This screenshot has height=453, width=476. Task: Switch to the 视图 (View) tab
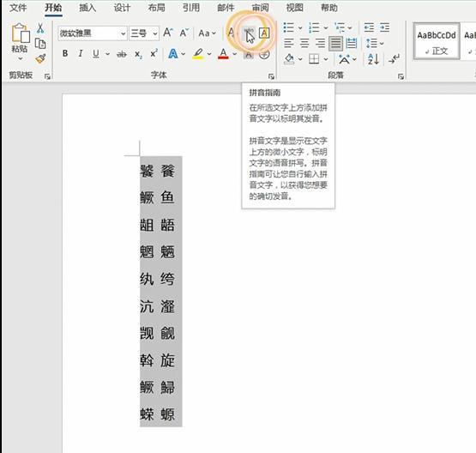coord(294,8)
